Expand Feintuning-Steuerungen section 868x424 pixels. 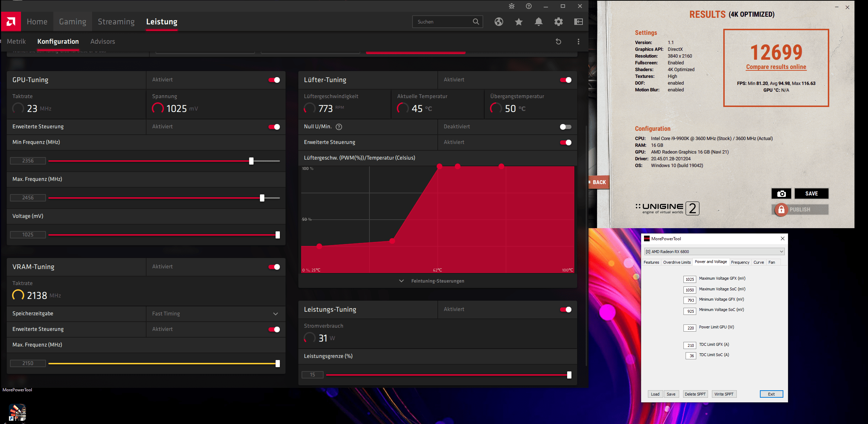tap(437, 281)
